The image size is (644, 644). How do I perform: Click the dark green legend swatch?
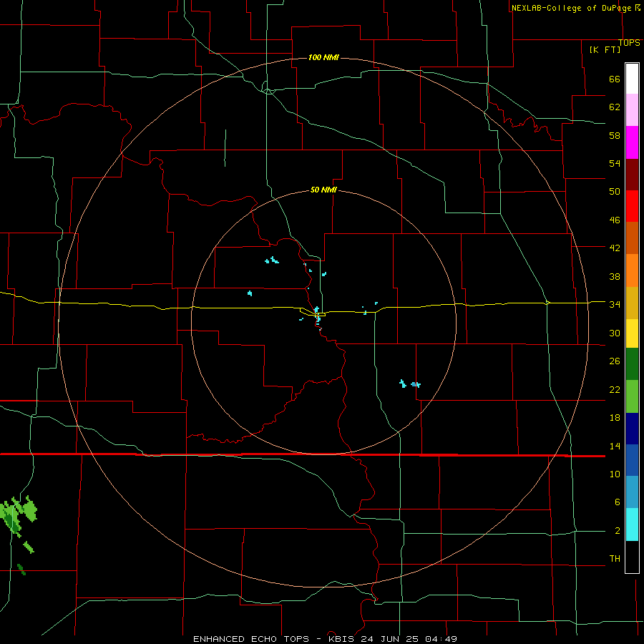point(632,364)
